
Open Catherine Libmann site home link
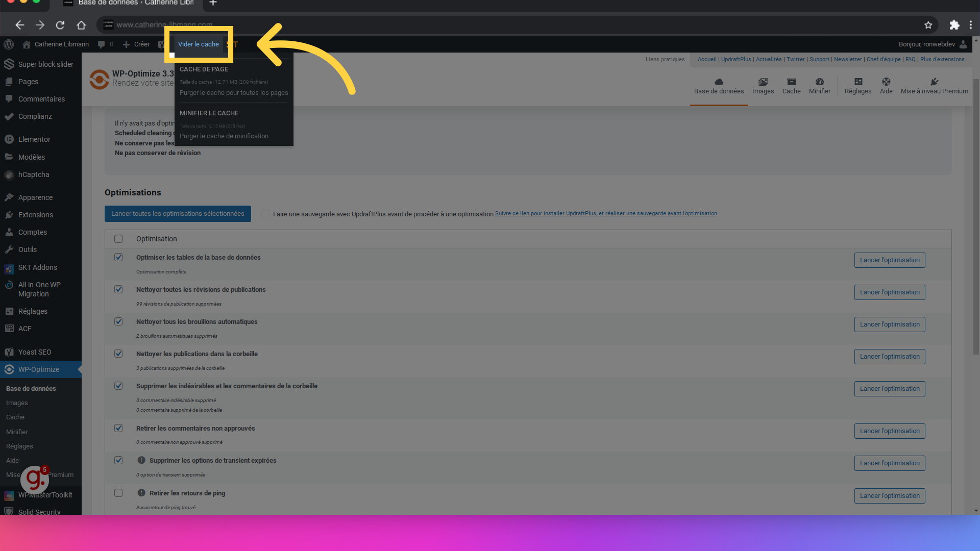56,44
